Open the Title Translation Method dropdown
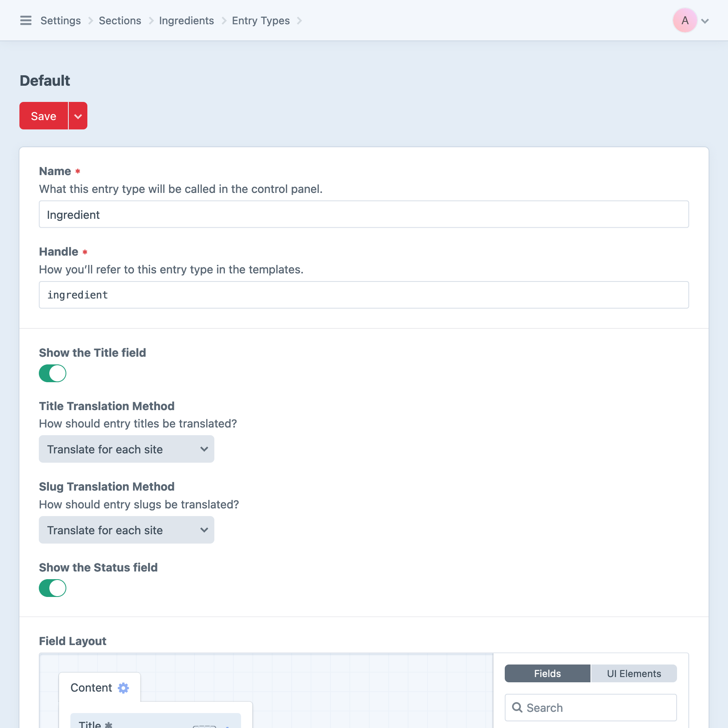 126,449
